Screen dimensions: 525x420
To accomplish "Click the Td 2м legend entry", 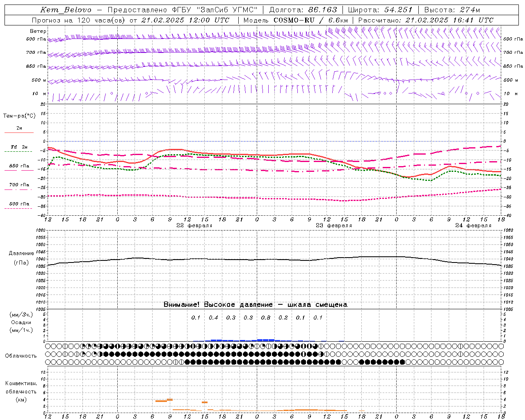I will pos(19,147).
